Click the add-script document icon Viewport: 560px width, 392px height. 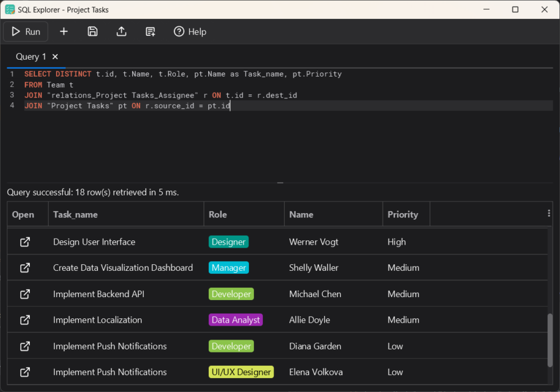[x=150, y=31]
